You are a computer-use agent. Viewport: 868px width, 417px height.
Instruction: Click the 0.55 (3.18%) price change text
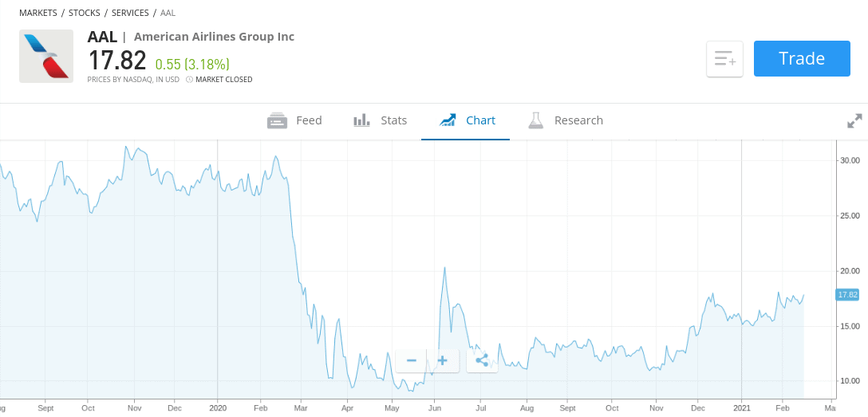click(192, 64)
